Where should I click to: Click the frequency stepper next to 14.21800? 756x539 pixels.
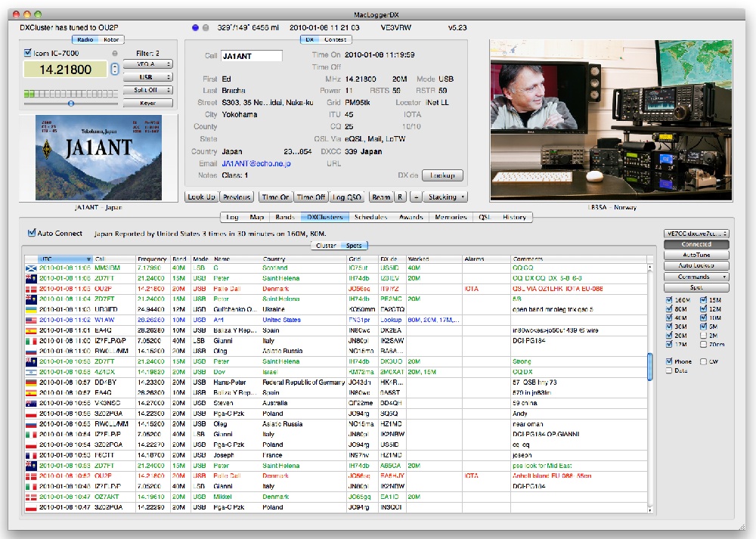[x=115, y=70]
